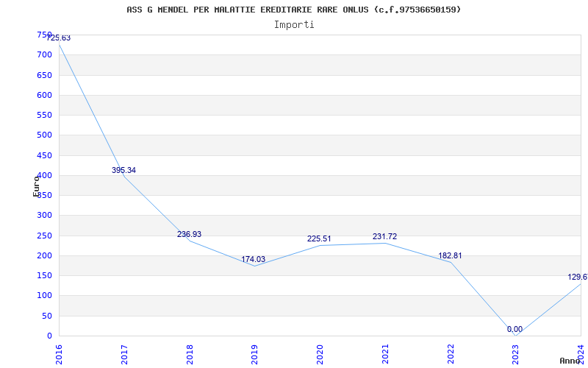The width and height of the screenshot is (588, 368).
Task: Click the 2018 year axis label
Action: coord(190,355)
